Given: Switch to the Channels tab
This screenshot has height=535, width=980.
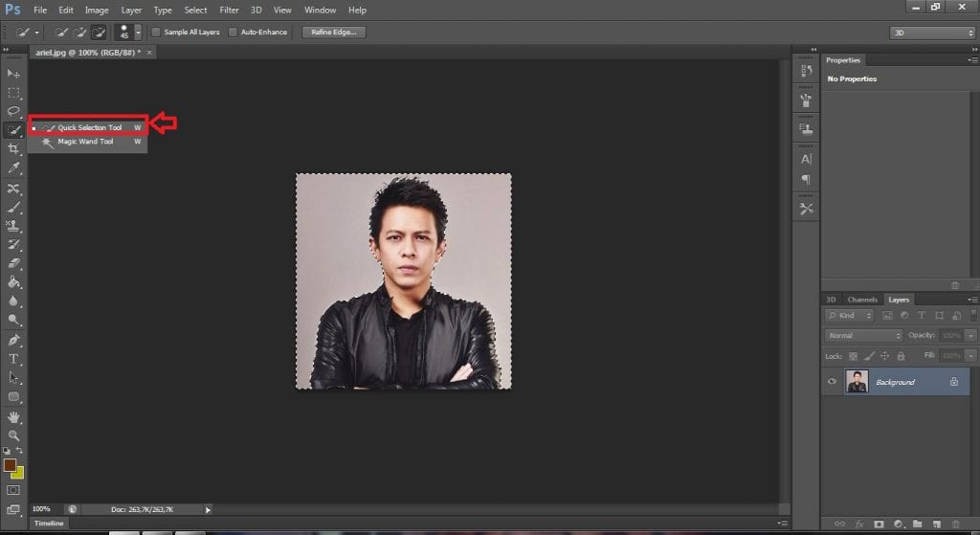Looking at the screenshot, I should point(862,300).
